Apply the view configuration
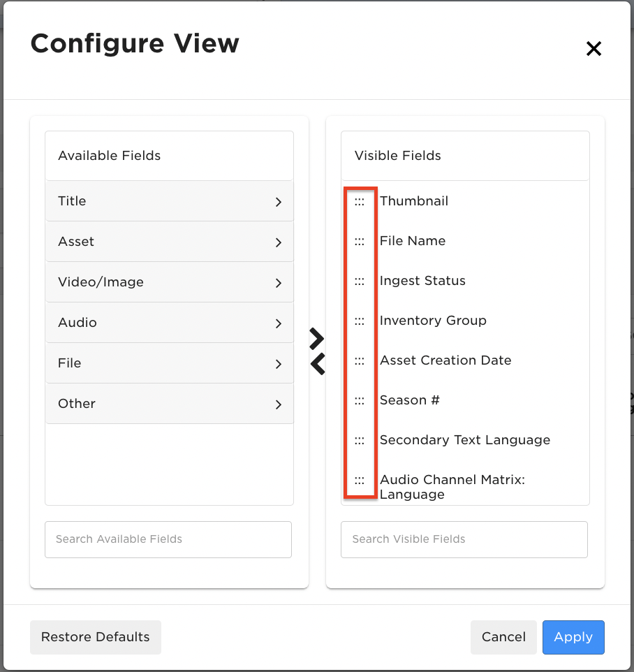The image size is (634, 672). point(573,637)
